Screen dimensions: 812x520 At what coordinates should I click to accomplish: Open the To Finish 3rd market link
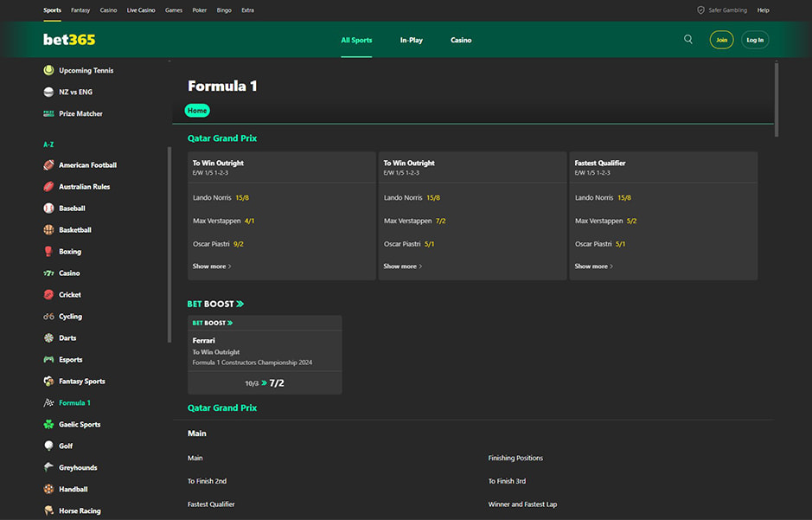tap(507, 481)
